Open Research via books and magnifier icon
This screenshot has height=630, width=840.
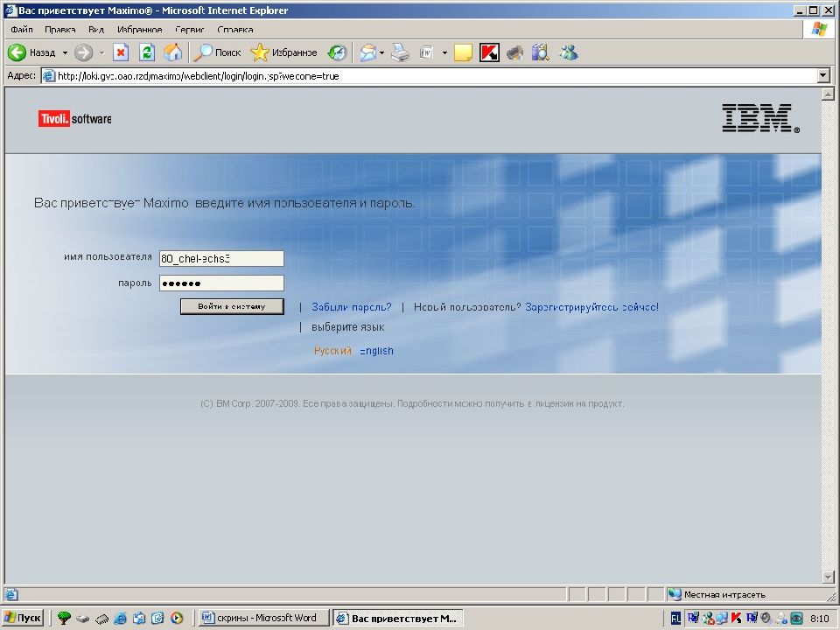[541, 52]
